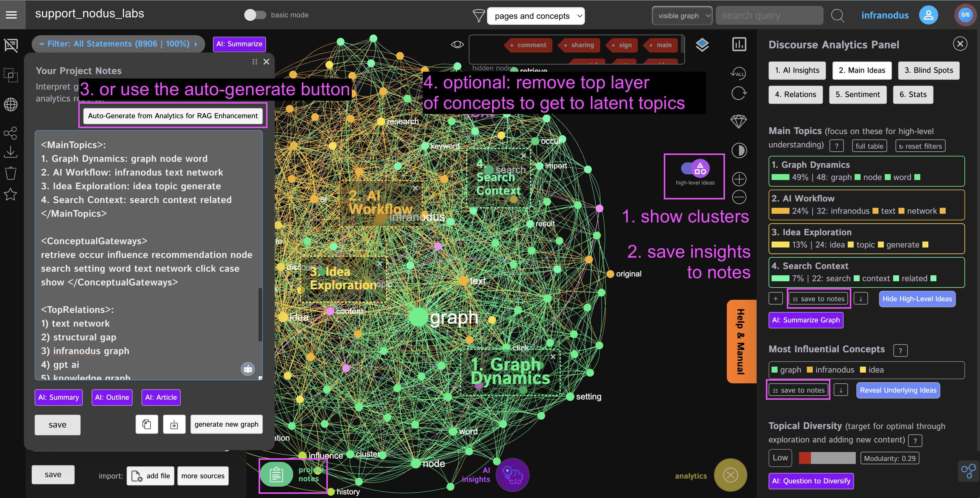Click Hide High-Level Ideas button
This screenshot has width=980, height=498.
[917, 299]
